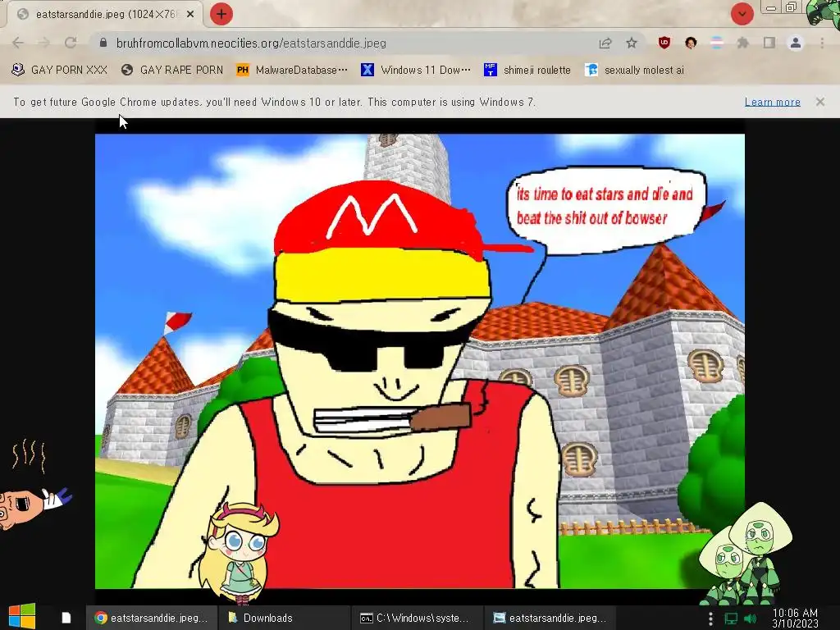Dismiss the Chrome update info bar

point(820,101)
